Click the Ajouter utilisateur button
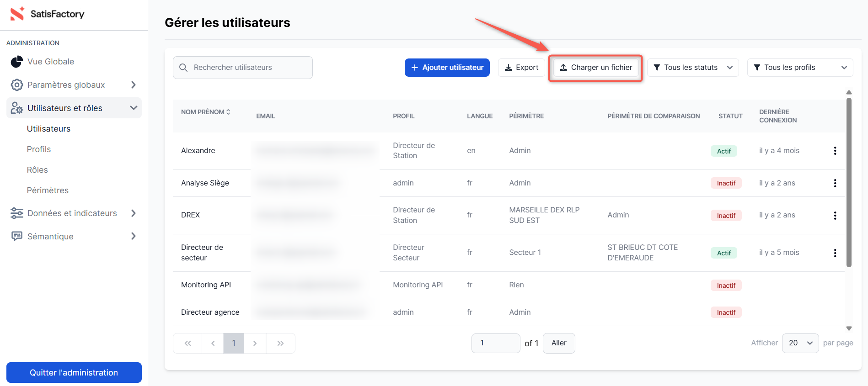This screenshot has width=868, height=386. pos(447,68)
